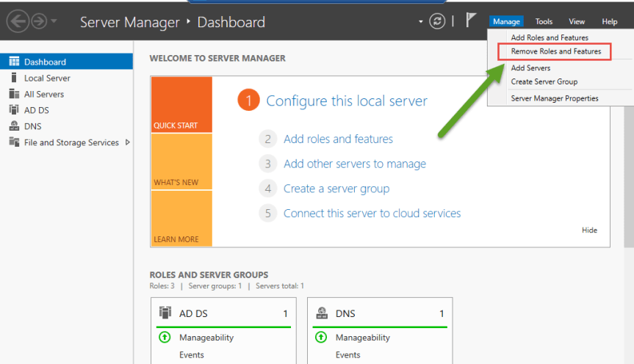Click the back navigation arrow icon
Viewport: 634px width, 364px height.
coord(17,21)
